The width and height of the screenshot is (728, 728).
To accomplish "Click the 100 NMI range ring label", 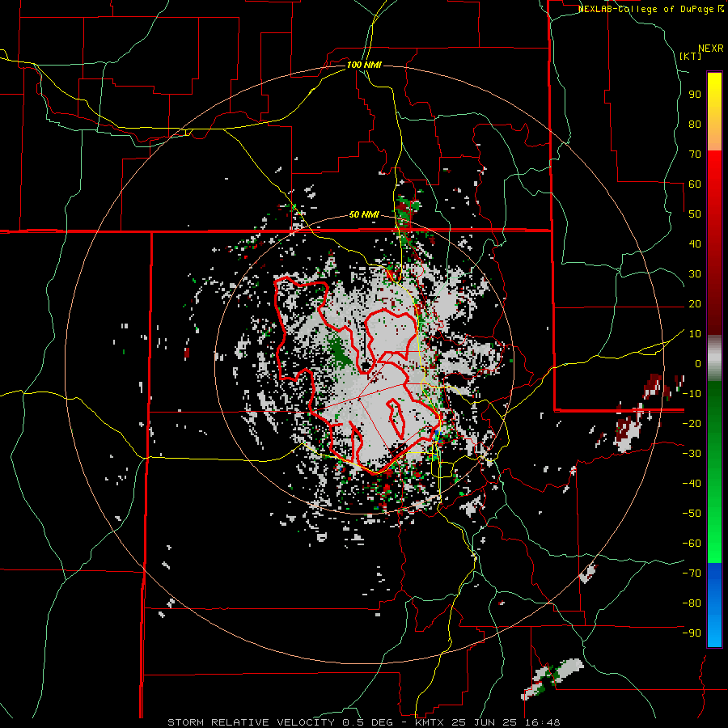I will click(x=364, y=65).
